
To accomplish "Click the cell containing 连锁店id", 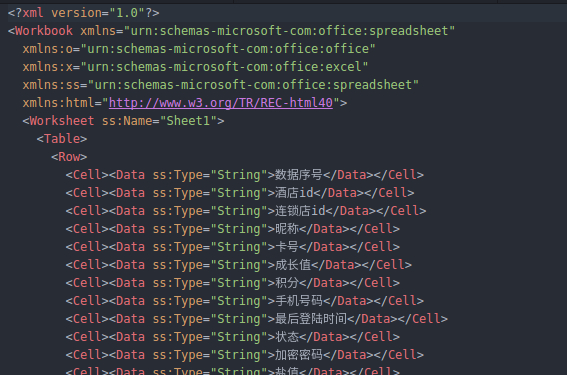I will tap(246, 211).
